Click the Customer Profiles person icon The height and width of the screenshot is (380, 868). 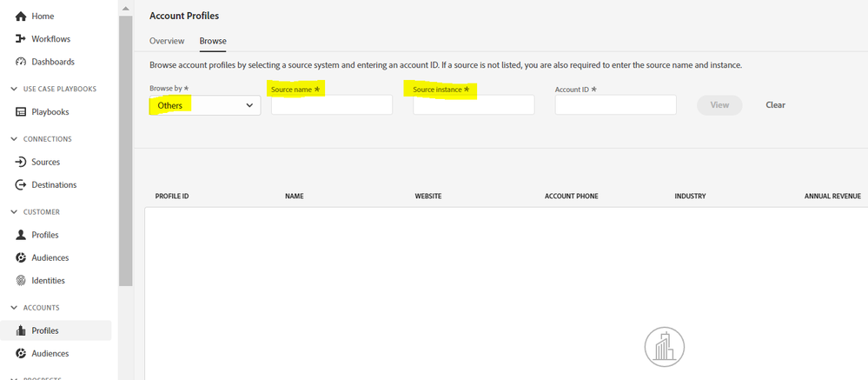pos(21,235)
